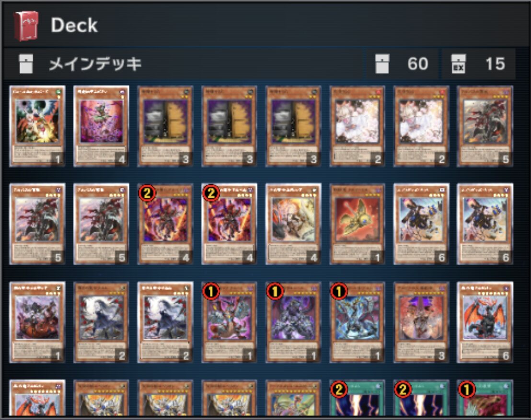
Task: Click the extra deck count 15
Action: [495, 64]
